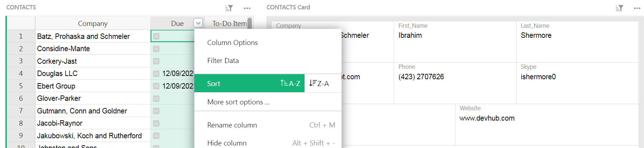Select the Company column header
Viewport: 644px width, 148px height.
93,23
